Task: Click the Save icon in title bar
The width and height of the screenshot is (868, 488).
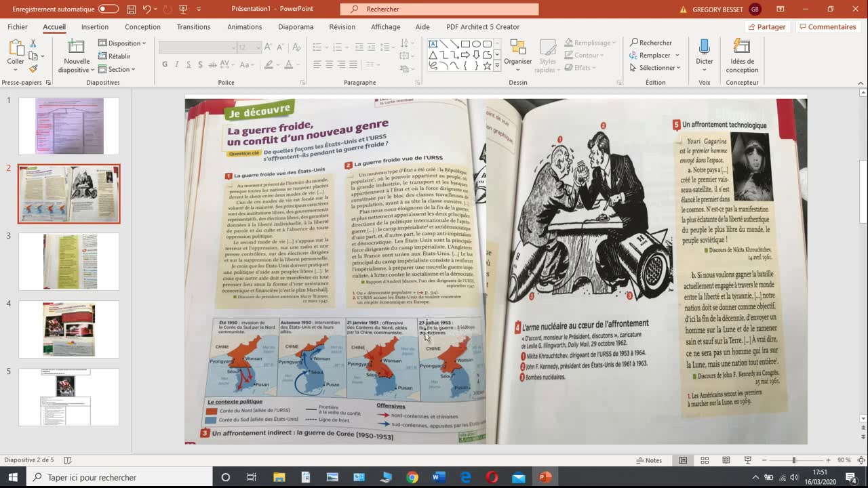Action: [132, 9]
